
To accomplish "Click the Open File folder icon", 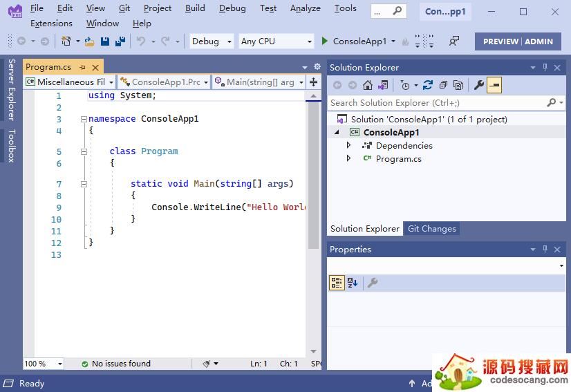I will pos(89,41).
